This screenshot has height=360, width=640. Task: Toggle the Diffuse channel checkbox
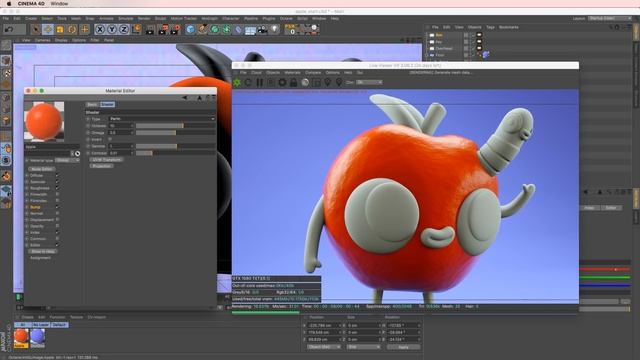[x=57, y=176]
